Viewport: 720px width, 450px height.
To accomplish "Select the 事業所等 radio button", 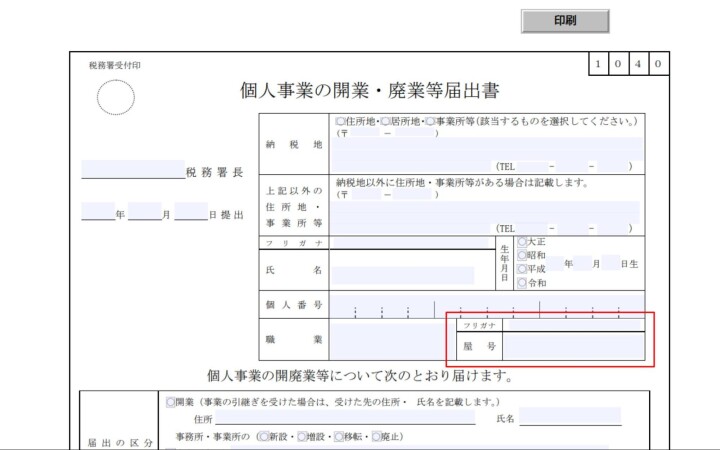I will click(x=430, y=122).
